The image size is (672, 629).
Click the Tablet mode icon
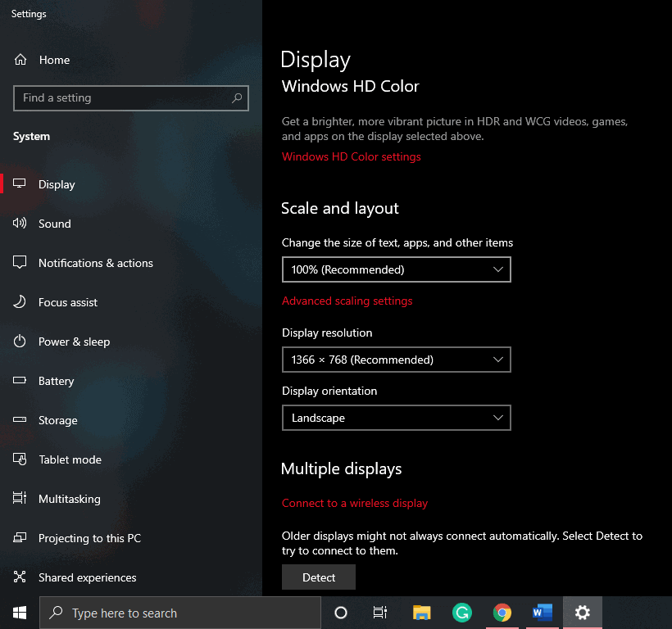[20, 459]
